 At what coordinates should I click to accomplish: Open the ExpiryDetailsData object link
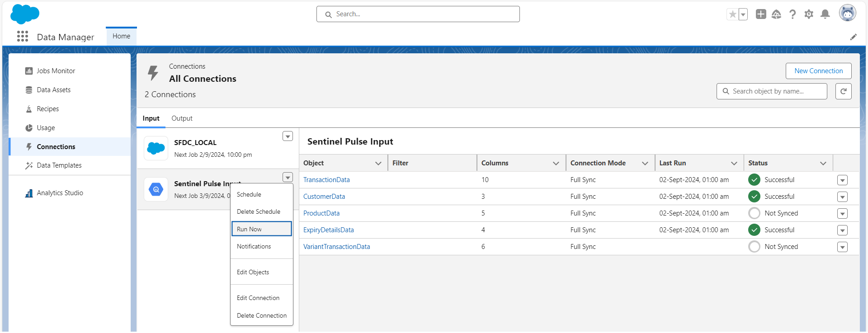[328, 230]
